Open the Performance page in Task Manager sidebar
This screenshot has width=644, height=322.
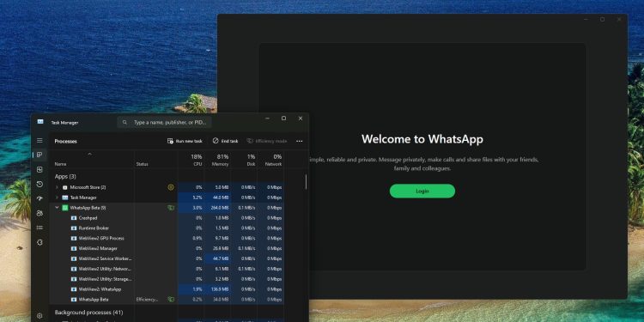pyautogui.click(x=39, y=169)
